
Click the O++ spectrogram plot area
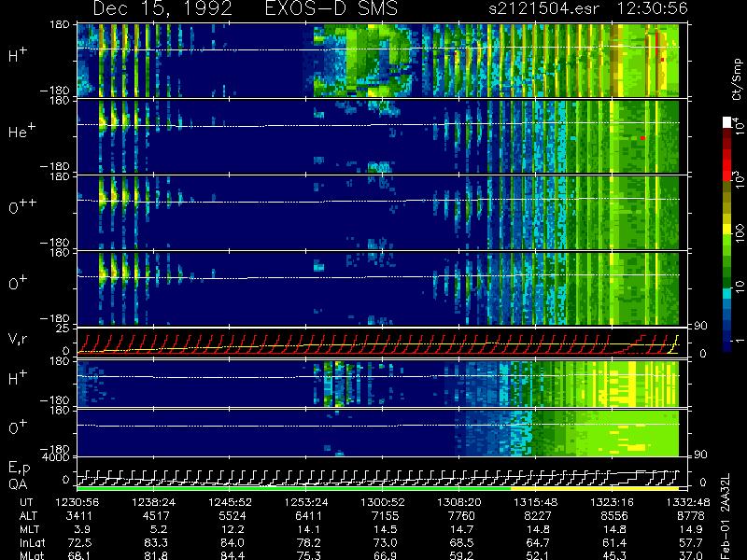378,212
